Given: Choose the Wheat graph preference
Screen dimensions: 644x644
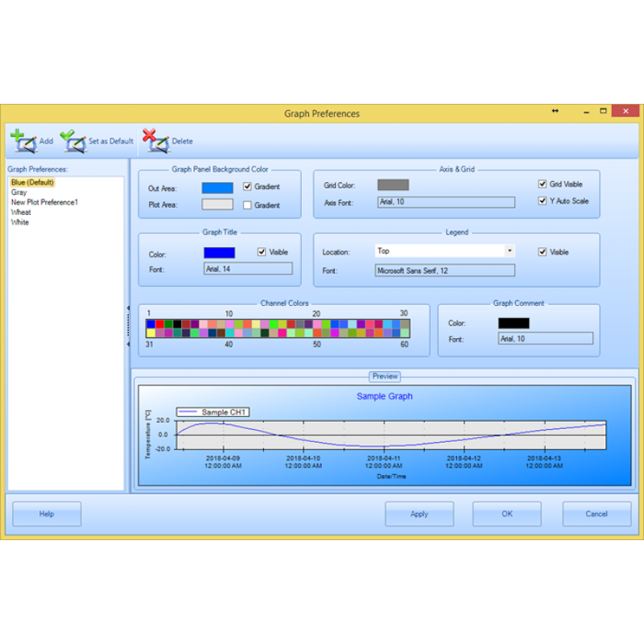Looking at the screenshot, I should point(22,213).
